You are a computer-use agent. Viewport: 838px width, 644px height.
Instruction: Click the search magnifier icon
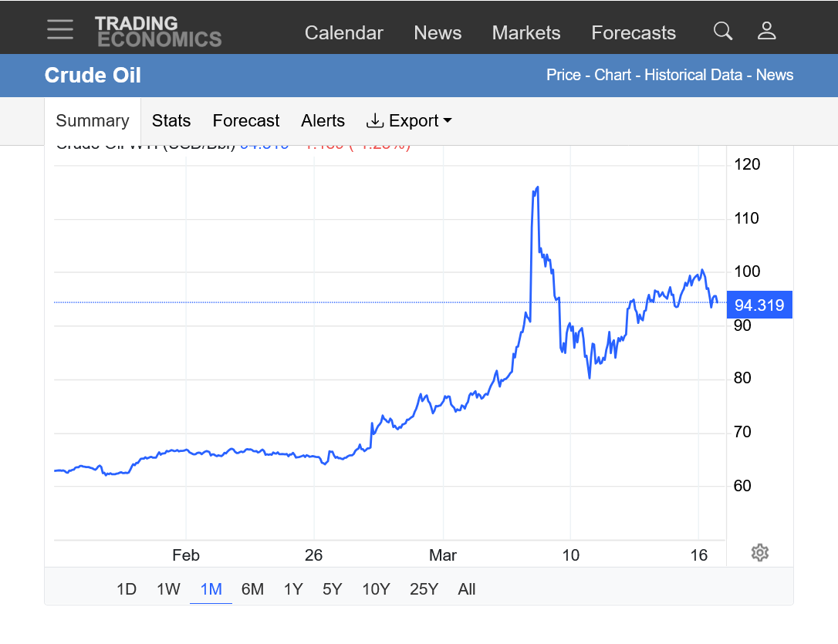(722, 31)
